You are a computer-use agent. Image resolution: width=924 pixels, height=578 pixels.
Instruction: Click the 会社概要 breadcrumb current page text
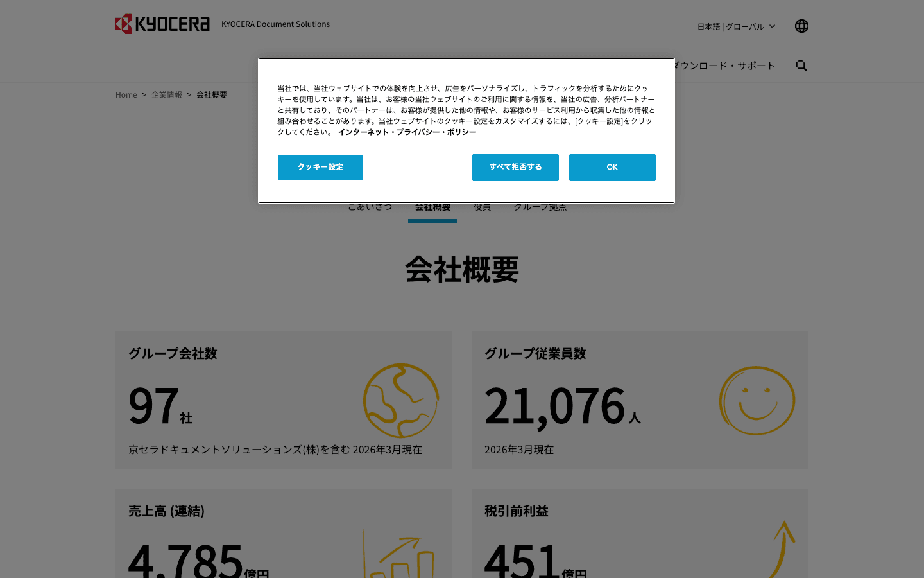pyautogui.click(x=212, y=94)
